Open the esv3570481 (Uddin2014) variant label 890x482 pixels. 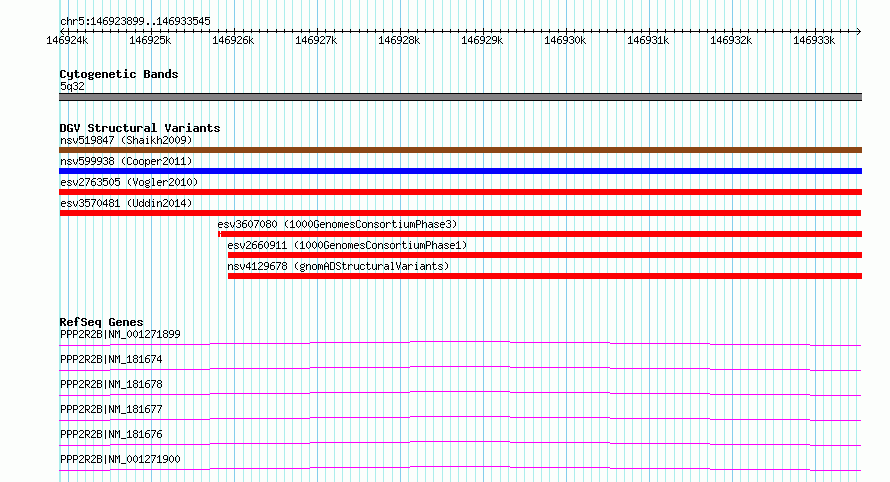click(126, 203)
